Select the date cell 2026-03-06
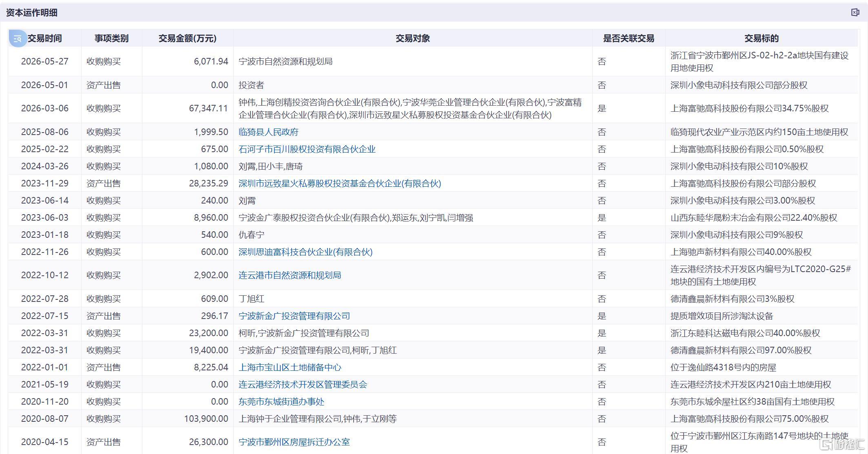This screenshot has height=454, width=868. pos(44,109)
